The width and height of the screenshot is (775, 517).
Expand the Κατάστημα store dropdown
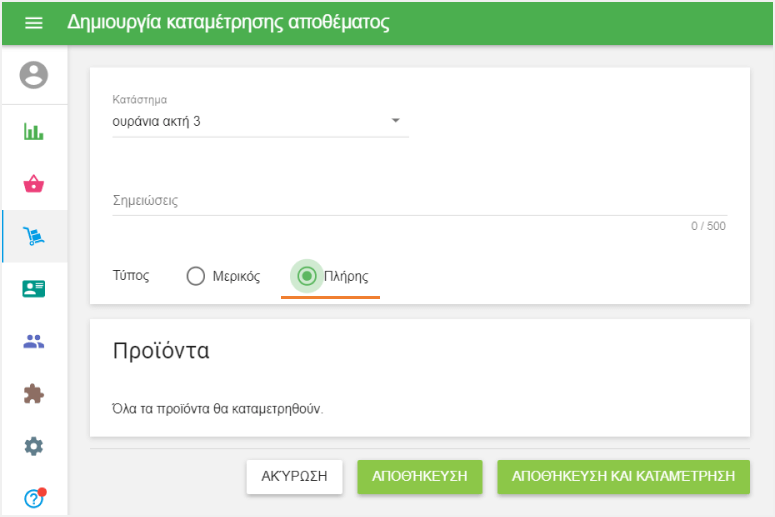point(260,121)
